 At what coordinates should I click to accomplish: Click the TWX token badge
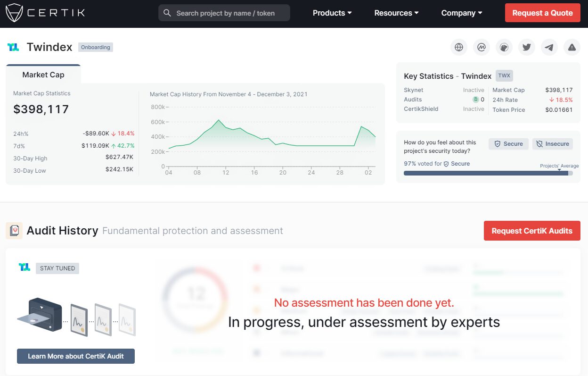coord(504,75)
